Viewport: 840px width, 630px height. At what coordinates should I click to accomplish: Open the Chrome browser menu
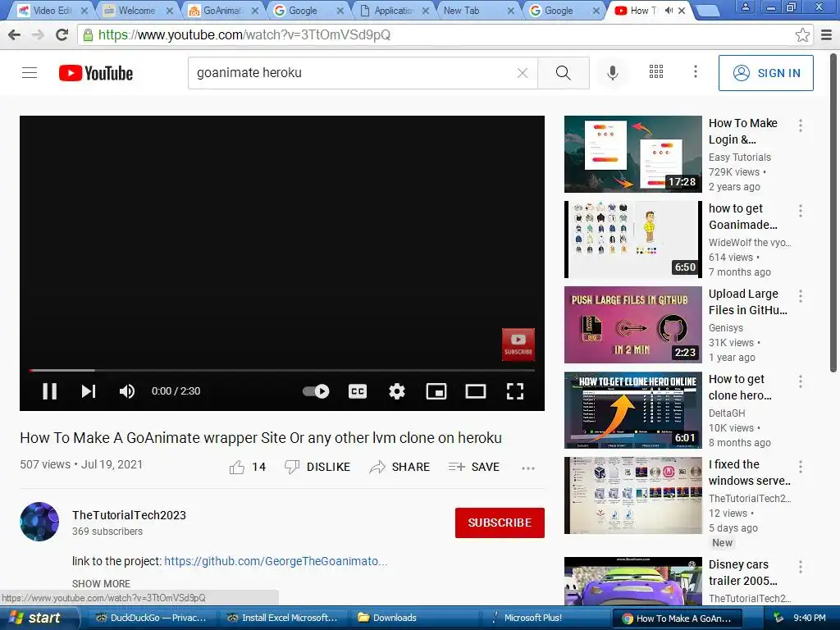[826, 34]
